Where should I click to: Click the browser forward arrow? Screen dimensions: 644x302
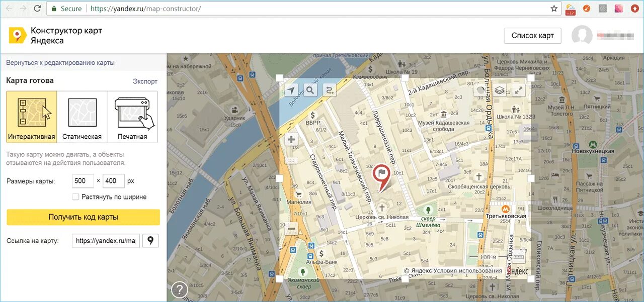click(23, 9)
